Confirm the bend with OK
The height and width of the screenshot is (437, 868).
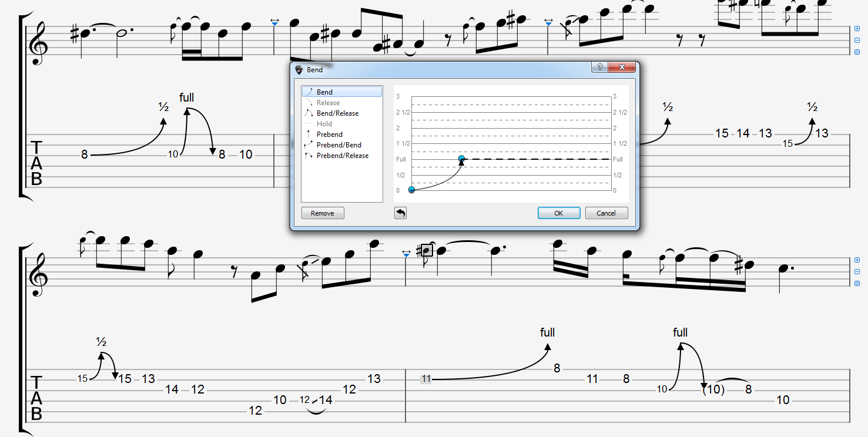pyautogui.click(x=559, y=213)
